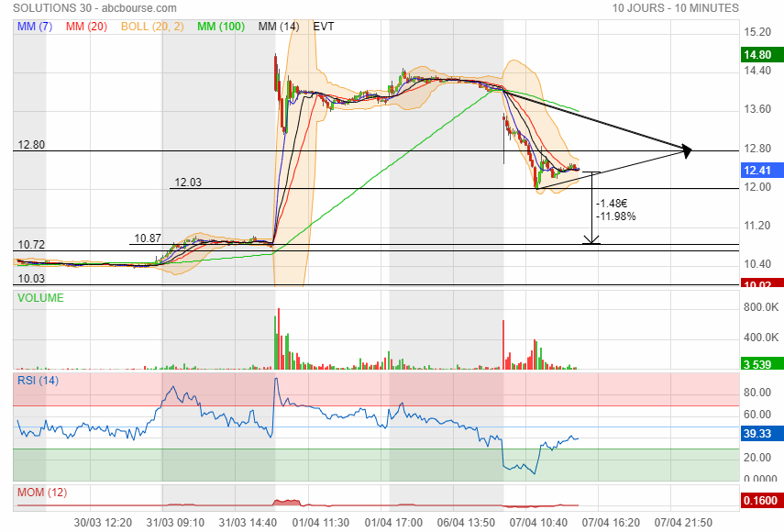This screenshot has width=784, height=532.
Task: Click the VOLUME panel label
Action: click(x=40, y=298)
